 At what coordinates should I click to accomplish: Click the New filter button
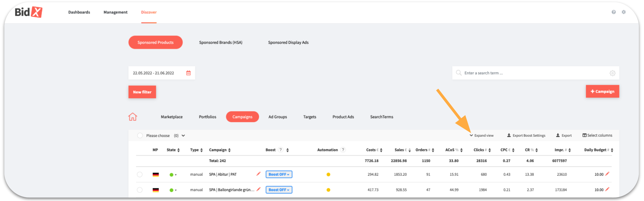pyautogui.click(x=142, y=92)
